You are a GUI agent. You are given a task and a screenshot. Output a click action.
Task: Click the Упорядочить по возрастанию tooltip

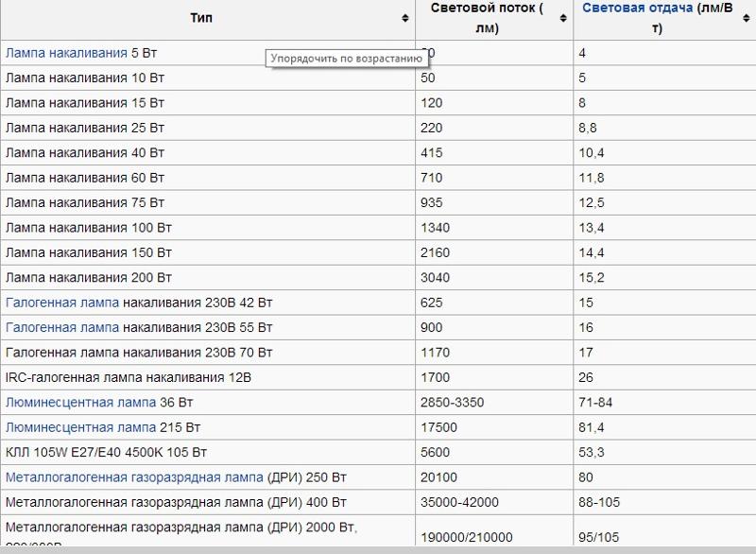[x=346, y=59]
